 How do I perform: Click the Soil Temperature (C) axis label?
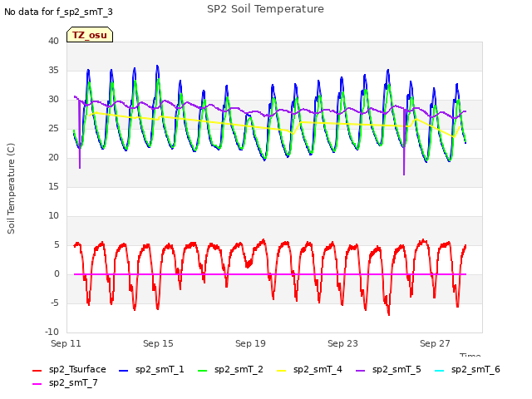(x=11, y=189)
